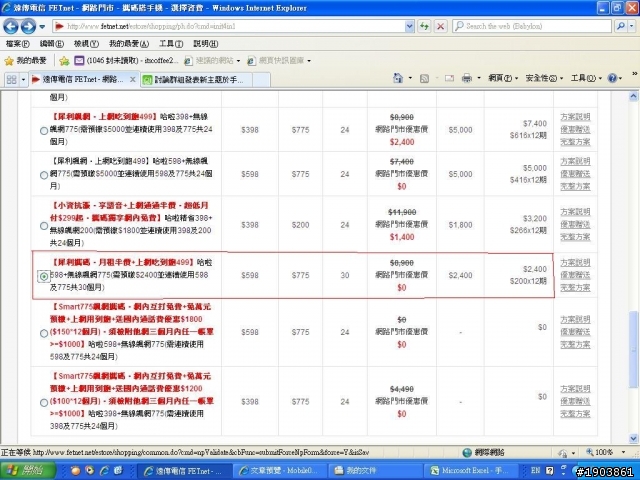Close the 遠傳電信 FETnet tab

point(133,80)
